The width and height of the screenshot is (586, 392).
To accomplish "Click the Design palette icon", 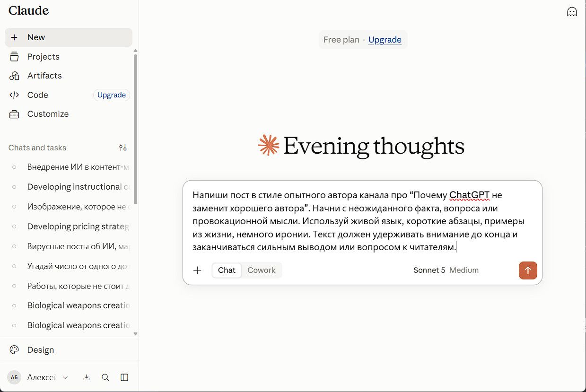I will pyautogui.click(x=14, y=350).
